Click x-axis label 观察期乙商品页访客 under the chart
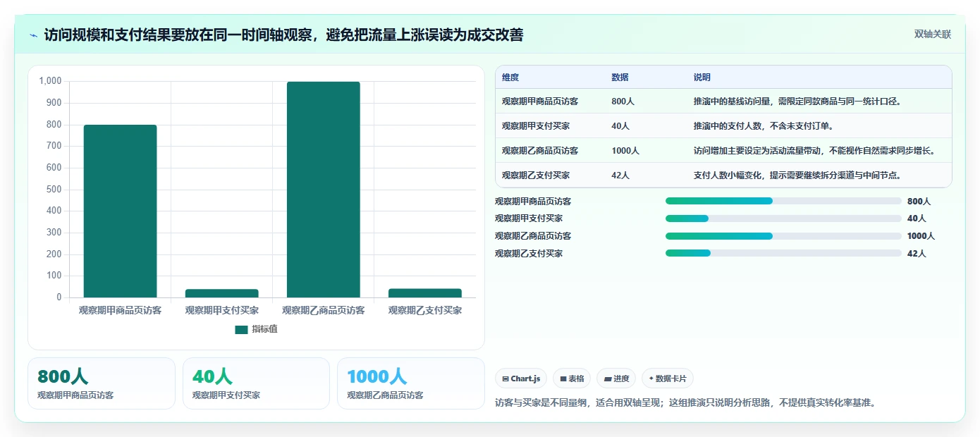980x437 pixels. [324, 310]
